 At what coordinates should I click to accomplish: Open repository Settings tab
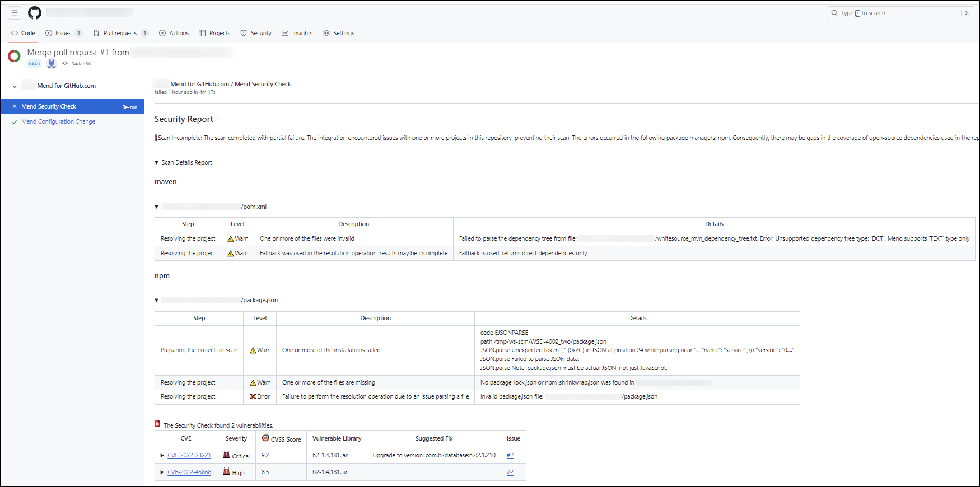click(x=338, y=33)
